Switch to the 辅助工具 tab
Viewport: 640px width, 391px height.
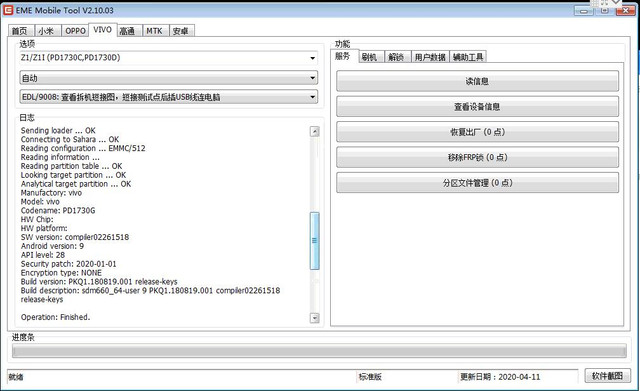pos(468,57)
